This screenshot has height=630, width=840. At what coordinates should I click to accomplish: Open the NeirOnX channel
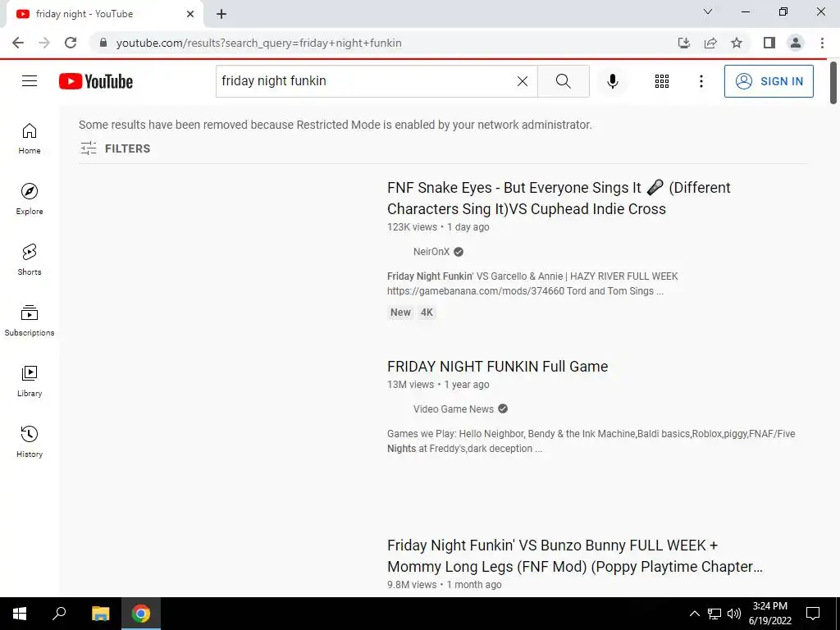(431, 252)
